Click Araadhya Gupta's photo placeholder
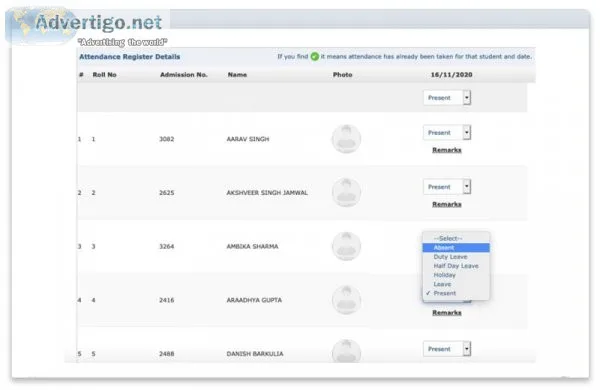The image size is (600, 390). click(346, 300)
